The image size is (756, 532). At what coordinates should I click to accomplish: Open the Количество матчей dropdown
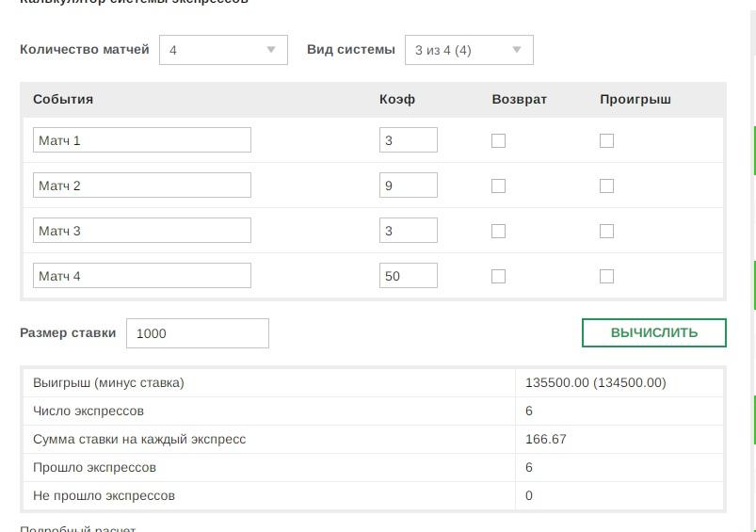tap(223, 50)
